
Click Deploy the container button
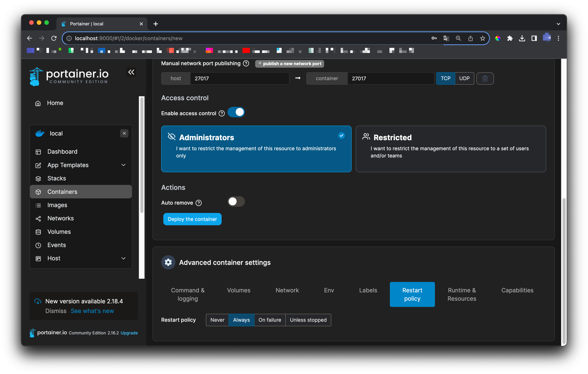[192, 219]
